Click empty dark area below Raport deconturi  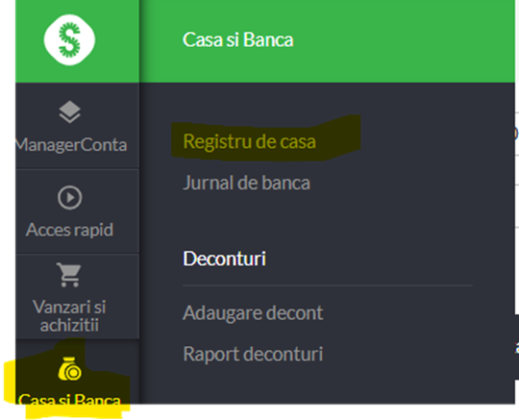click(328, 385)
